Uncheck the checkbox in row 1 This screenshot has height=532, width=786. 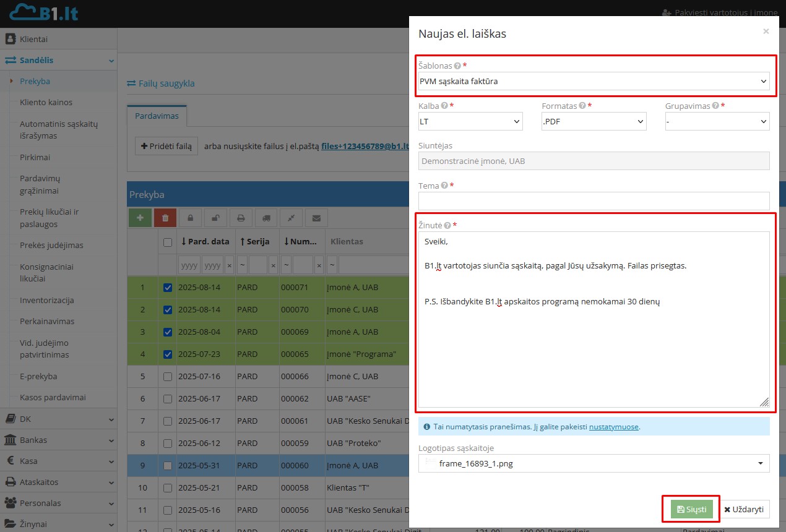(167, 288)
